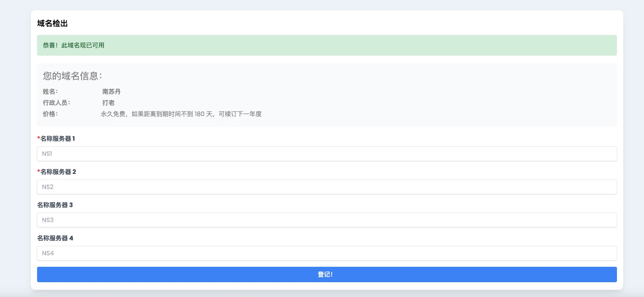The height and width of the screenshot is (297, 644).
Task: Click the 价格 label
Action: point(50,114)
